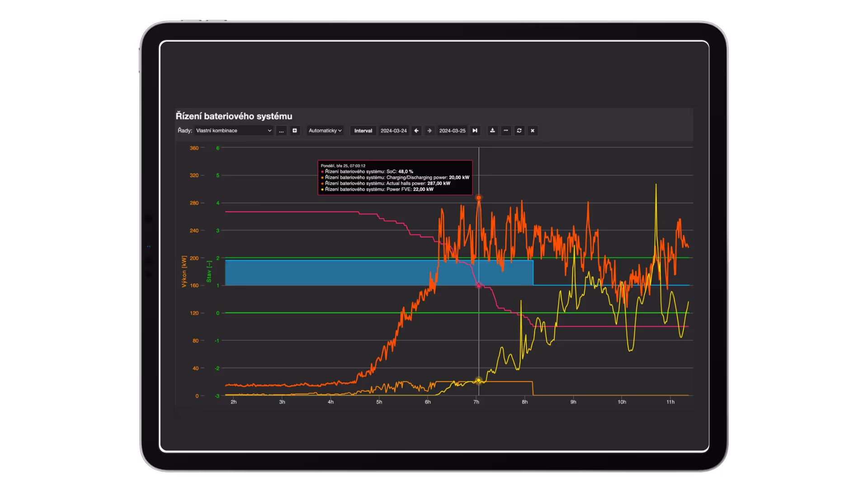Jump to latest data with skip-to-end icon
This screenshot has height=488, width=868.
(x=475, y=131)
